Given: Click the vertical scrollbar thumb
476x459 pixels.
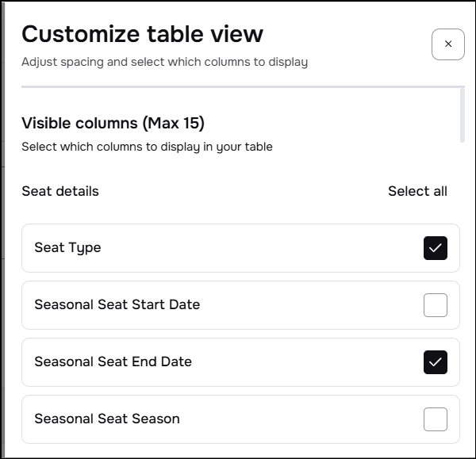Looking at the screenshot, I should [x=463, y=115].
